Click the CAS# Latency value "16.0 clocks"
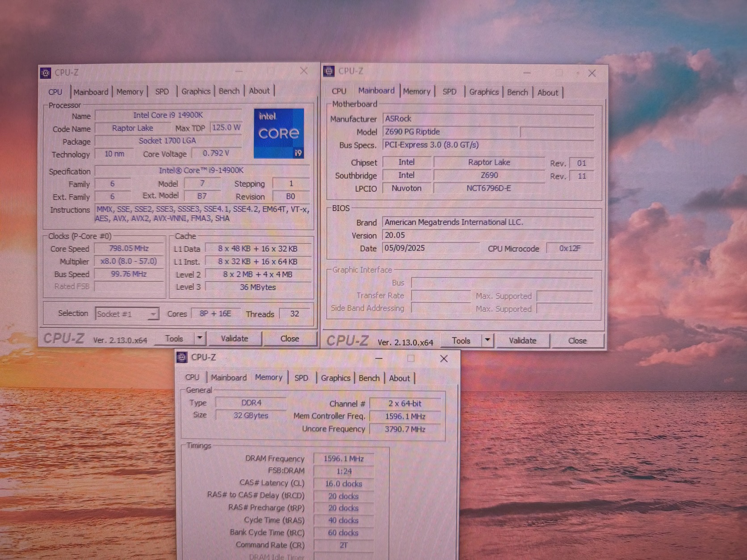The width and height of the screenshot is (747, 560). [x=344, y=484]
